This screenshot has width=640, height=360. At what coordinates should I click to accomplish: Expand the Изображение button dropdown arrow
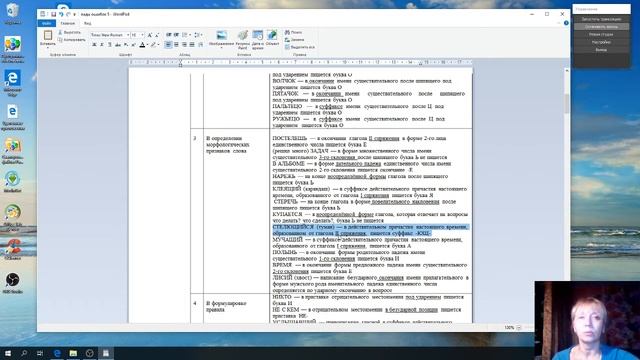coord(222,48)
